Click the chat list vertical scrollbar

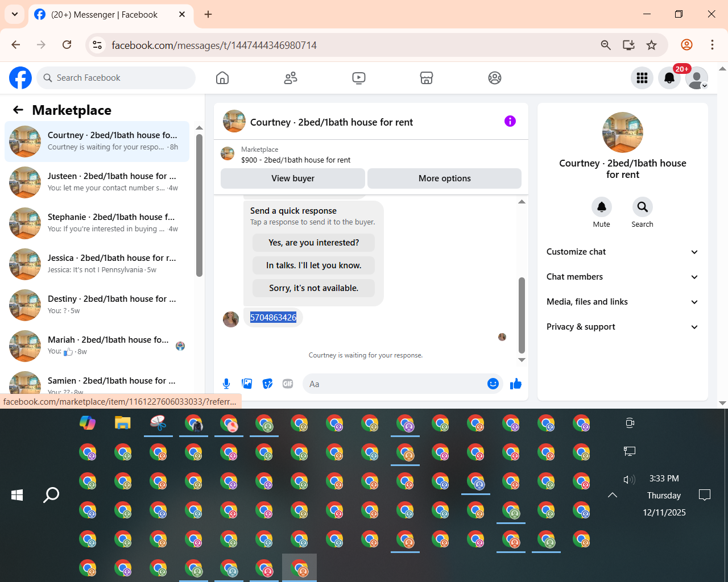199,205
